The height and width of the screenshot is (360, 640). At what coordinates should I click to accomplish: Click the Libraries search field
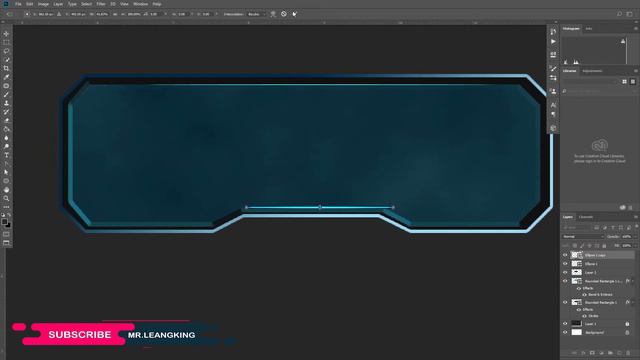coord(600,91)
